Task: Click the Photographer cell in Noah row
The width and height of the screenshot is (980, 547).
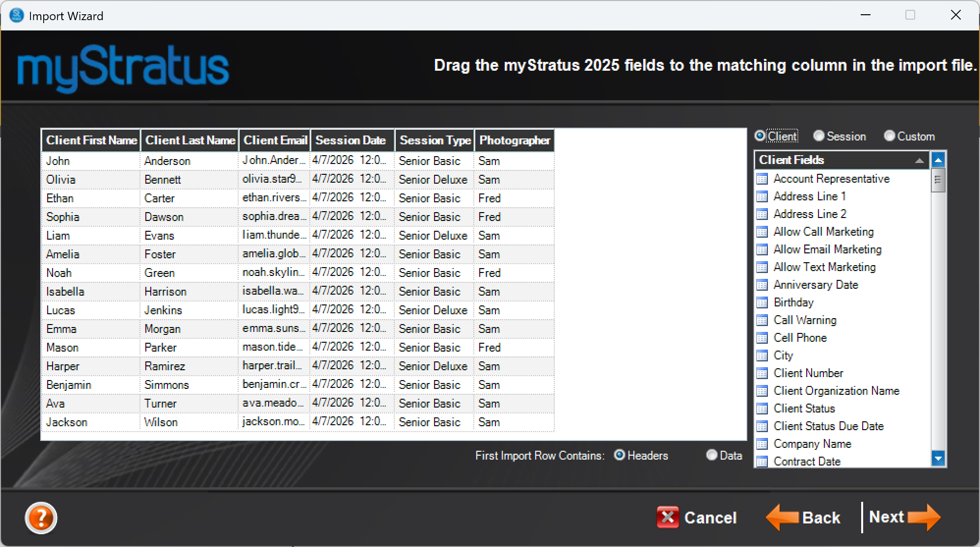Action: tap(514, 273)
